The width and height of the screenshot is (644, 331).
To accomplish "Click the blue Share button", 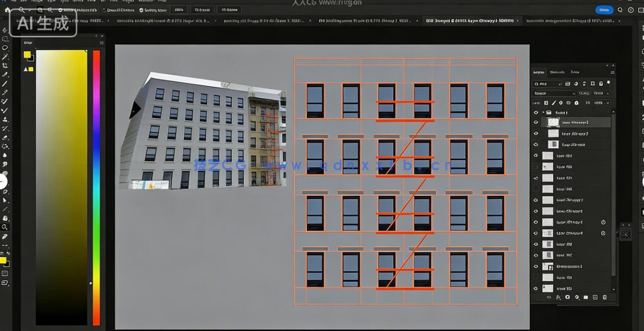I will point(604,10).
